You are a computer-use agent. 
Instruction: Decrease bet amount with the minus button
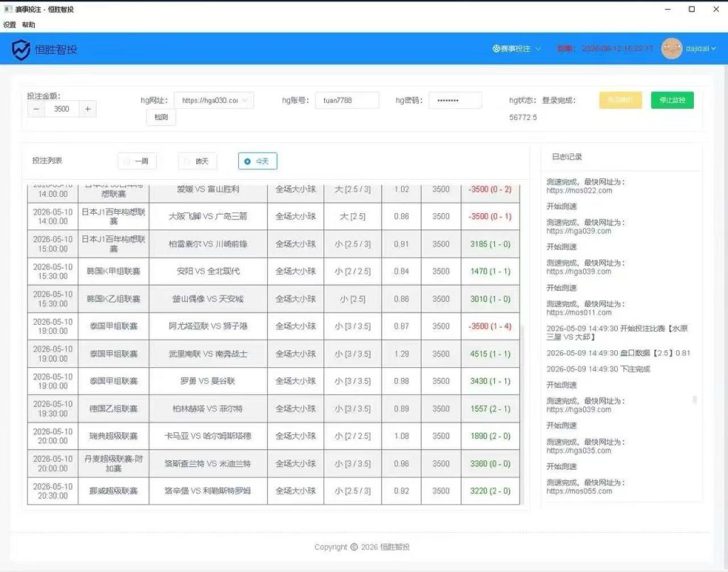click(x=36, y=109)
